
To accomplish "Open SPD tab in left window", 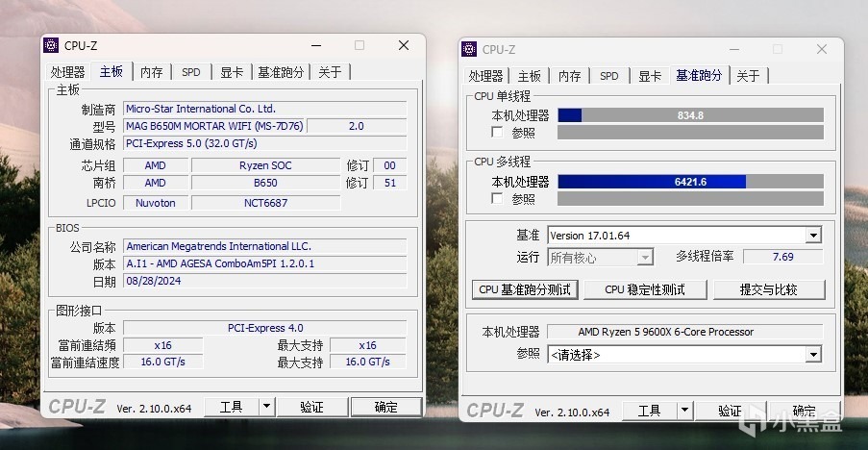I will (191, 72).
